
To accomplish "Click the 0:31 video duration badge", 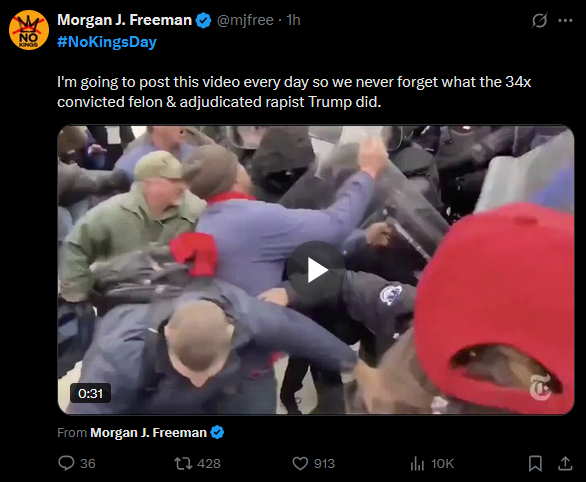I will pos(90,393).
